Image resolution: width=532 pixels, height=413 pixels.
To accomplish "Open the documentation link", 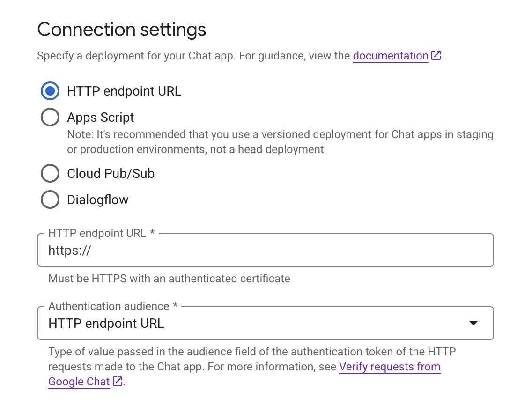I will pos(391,56).
